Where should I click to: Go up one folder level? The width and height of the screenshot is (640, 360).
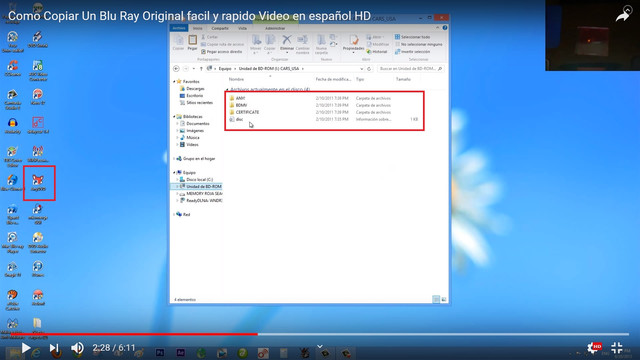point(201,69)
